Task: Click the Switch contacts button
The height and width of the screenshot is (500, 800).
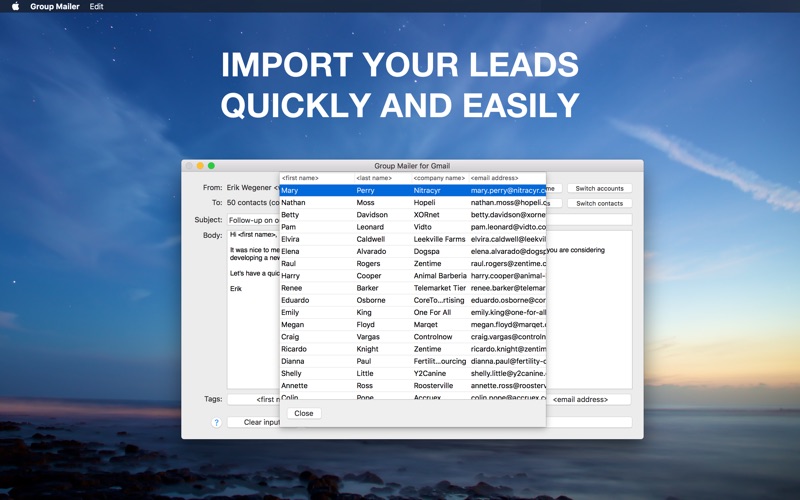Action: click(599, 203)
